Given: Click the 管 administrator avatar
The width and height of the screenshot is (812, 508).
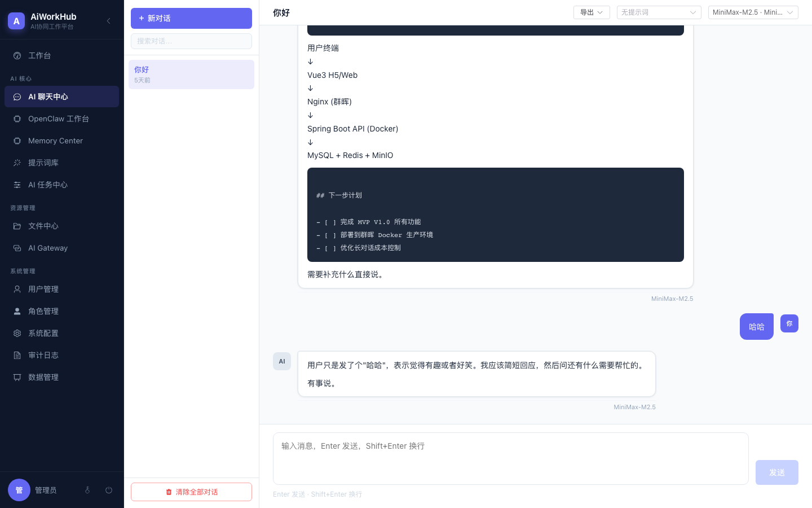Looking at the screenshot, I should point(19,490).
